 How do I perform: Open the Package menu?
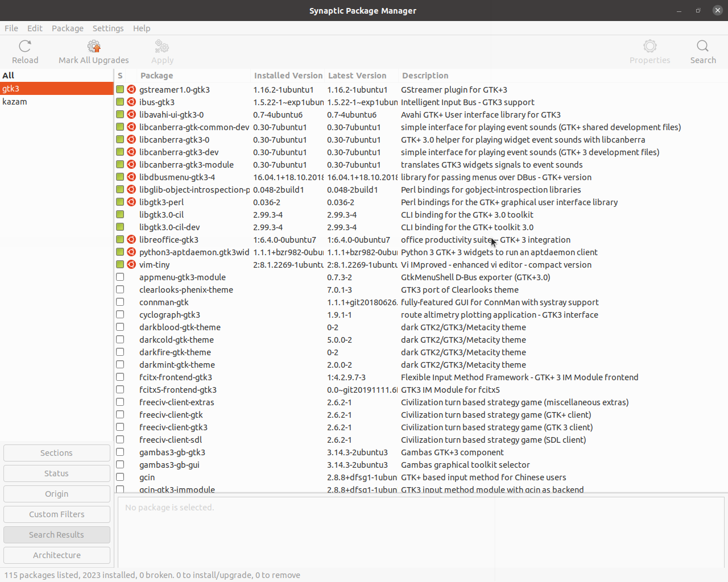(67, 28)
